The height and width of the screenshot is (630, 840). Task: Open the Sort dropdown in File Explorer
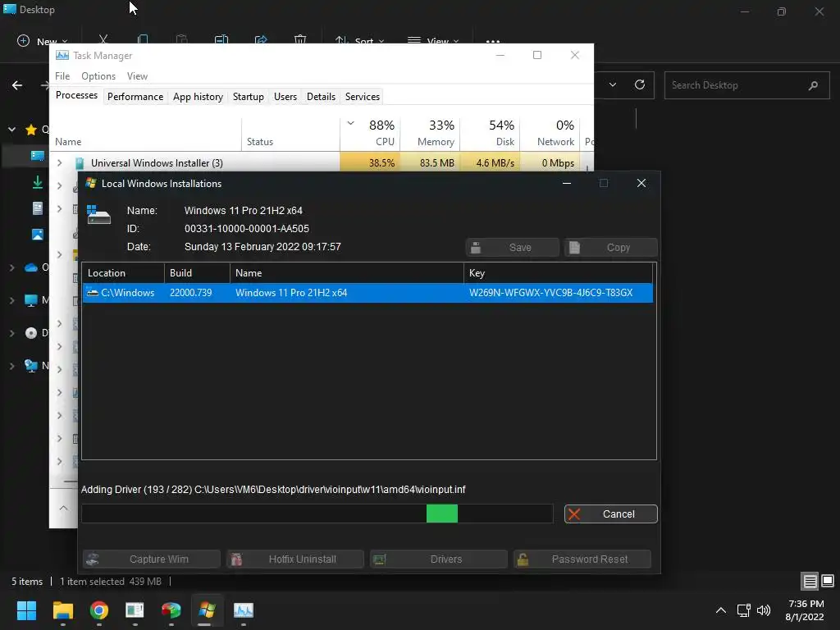pyautogui.click(x=359, y=41)
